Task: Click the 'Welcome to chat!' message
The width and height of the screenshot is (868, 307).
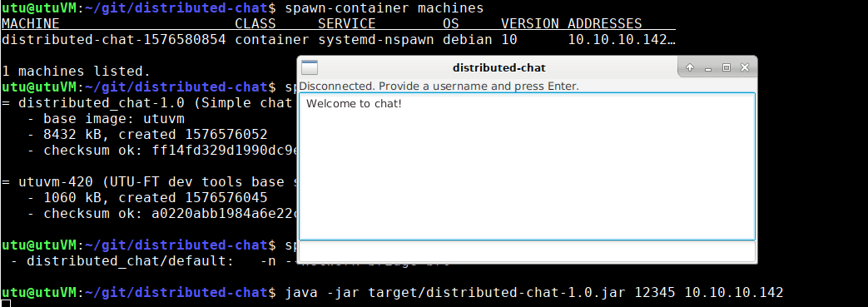Action: click(354, 103)
